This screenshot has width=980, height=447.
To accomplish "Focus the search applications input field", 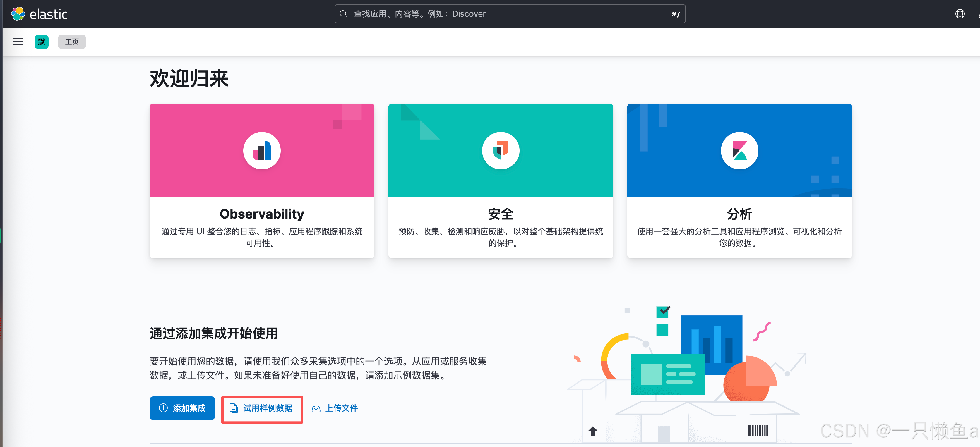I will tap(510, 14).
